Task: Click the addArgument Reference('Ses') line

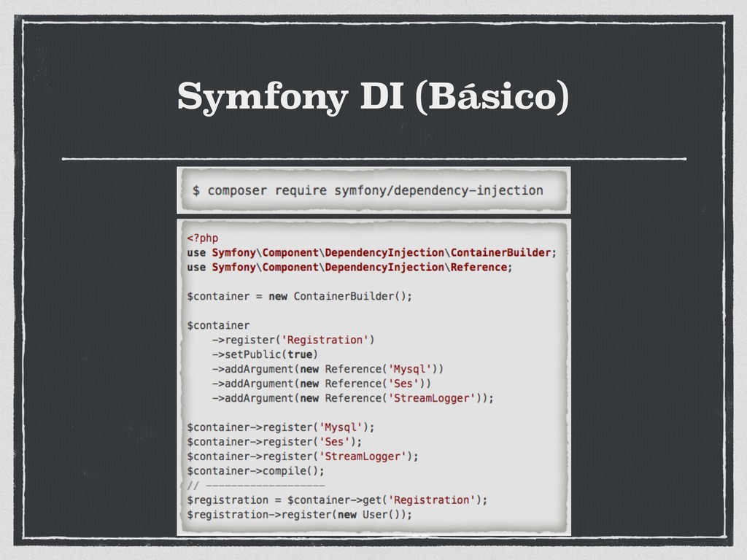Action: [322, 384]
